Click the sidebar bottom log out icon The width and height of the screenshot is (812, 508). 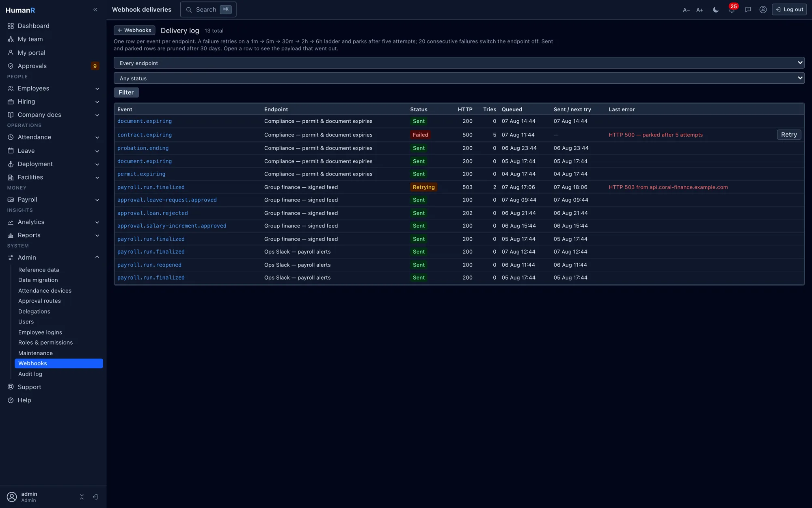(95, 497)
